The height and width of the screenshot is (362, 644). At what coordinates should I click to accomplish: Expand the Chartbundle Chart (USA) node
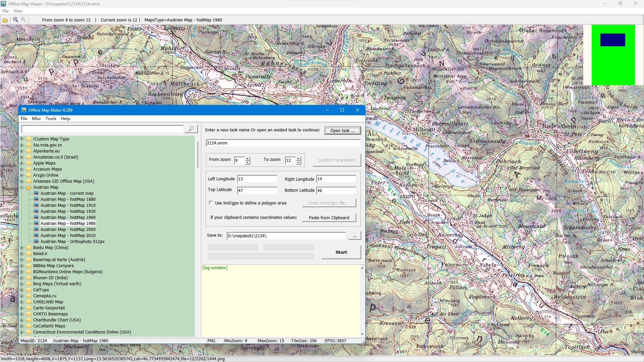tap(22, 320)
